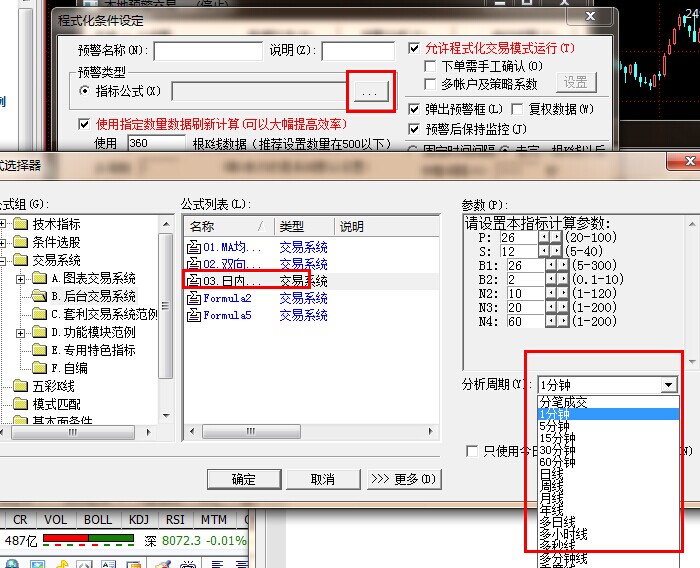Screen dimensions: 700x568
Task: Choose 30分钟 period option
Action: point(608,450)
